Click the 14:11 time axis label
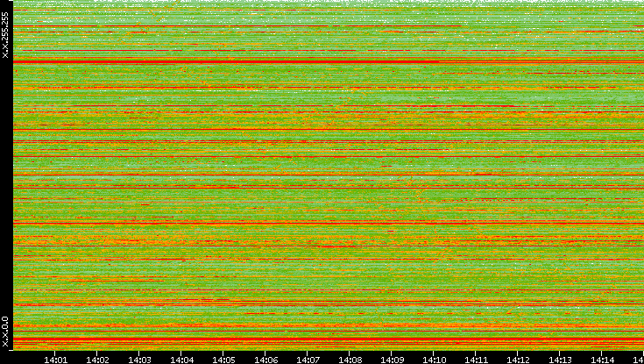 coord(476,360)
